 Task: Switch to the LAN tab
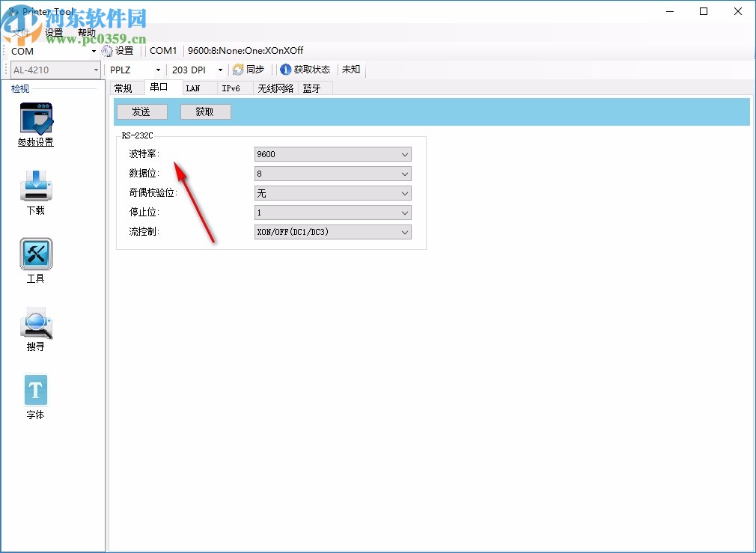195,88
